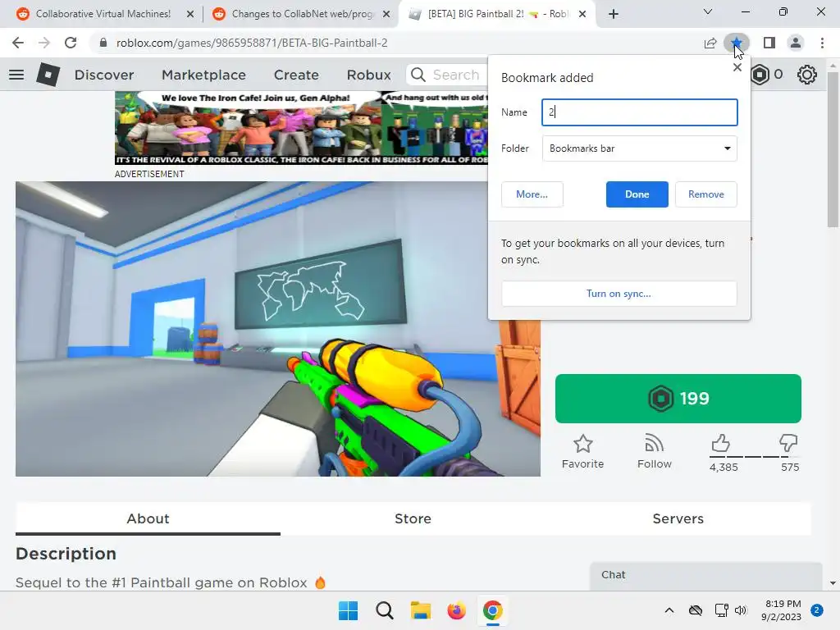Open the notification count badge
The width and height of the screenshot is (840, 630).
tap(816, 610)
